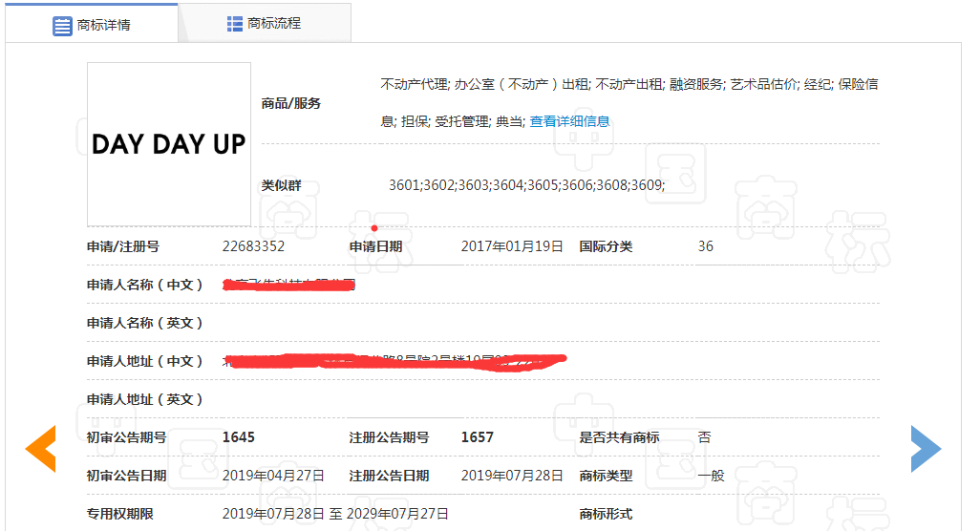
Task: Click the application date 2017年01月19日
Action: [512, 246]
